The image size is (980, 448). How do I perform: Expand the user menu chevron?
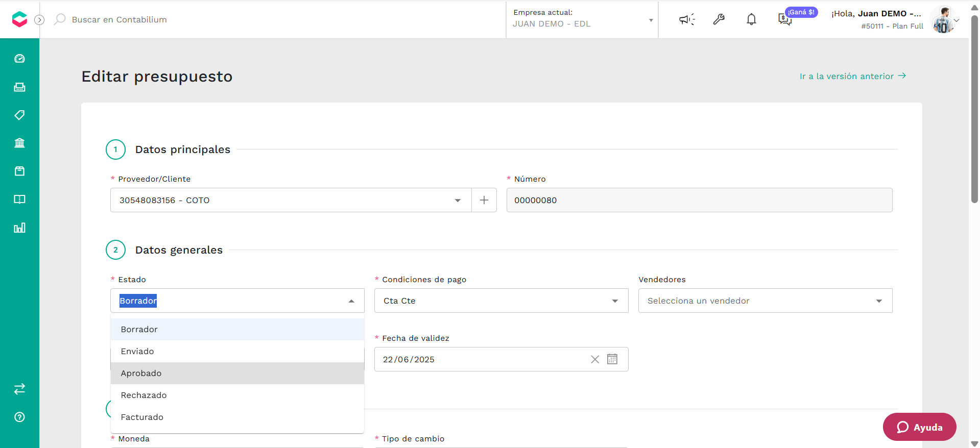tap(957, 20)
